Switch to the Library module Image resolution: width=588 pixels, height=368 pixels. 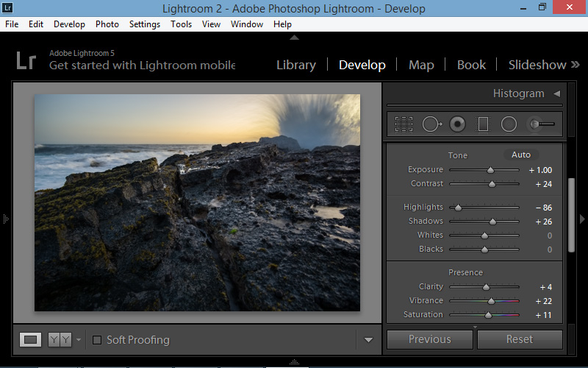pos(295,65)
